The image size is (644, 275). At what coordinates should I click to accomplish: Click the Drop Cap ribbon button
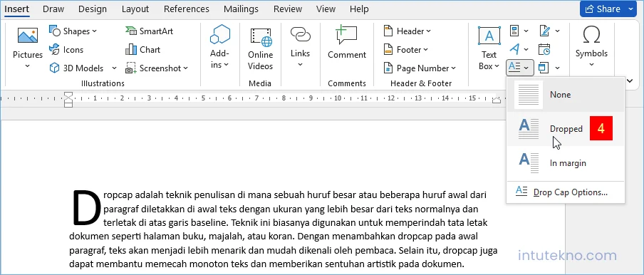click(x=519, y=68)
